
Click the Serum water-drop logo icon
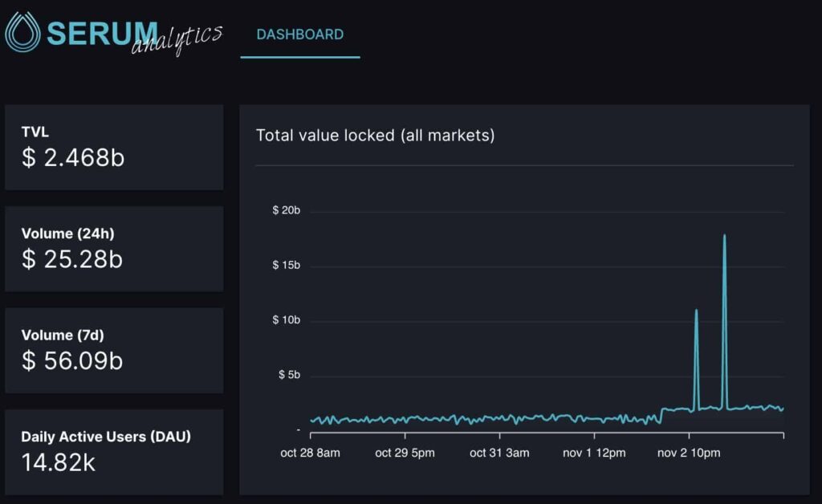(22, 32)
